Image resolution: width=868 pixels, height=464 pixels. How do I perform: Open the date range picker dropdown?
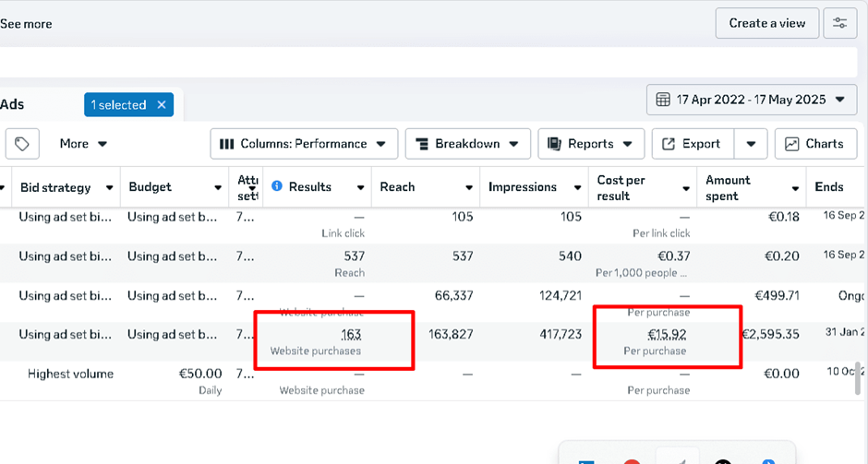[x=751, y=99]
